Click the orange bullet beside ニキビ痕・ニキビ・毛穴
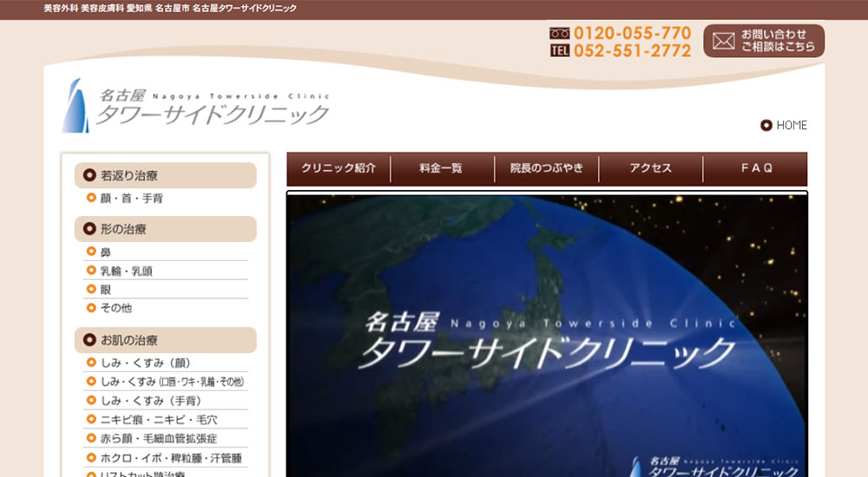The width and height of the screenshot is (868, 477). (91, 419)
